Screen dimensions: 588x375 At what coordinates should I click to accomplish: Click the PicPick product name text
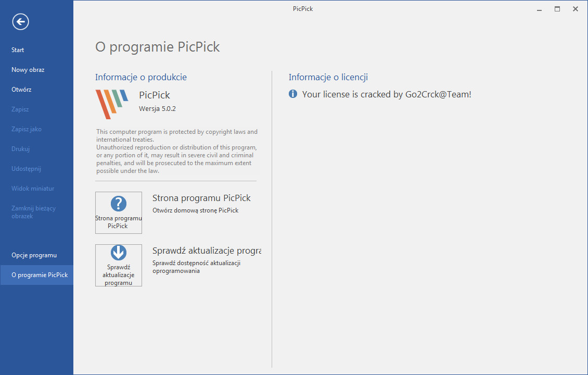coord(155,95)
